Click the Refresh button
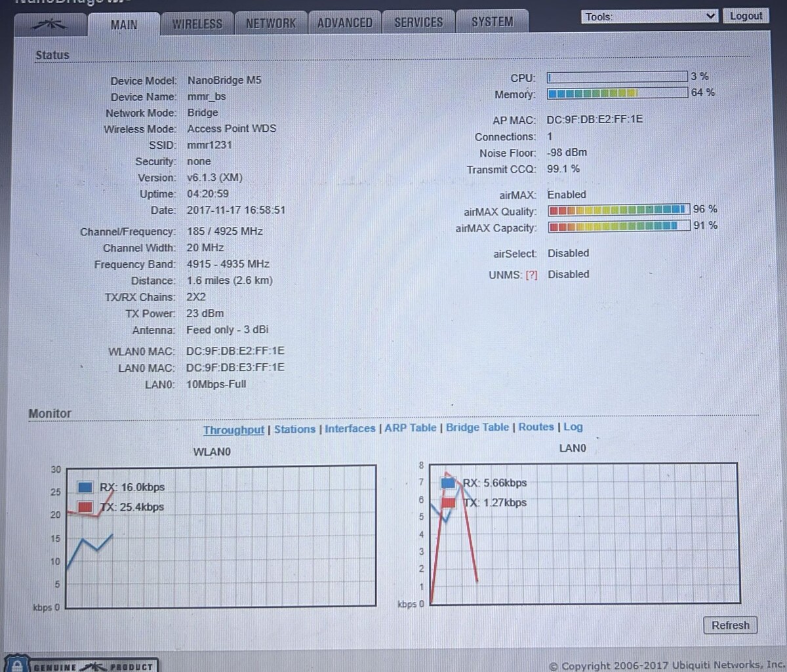The image size is (787, 672). click(731, 625)
